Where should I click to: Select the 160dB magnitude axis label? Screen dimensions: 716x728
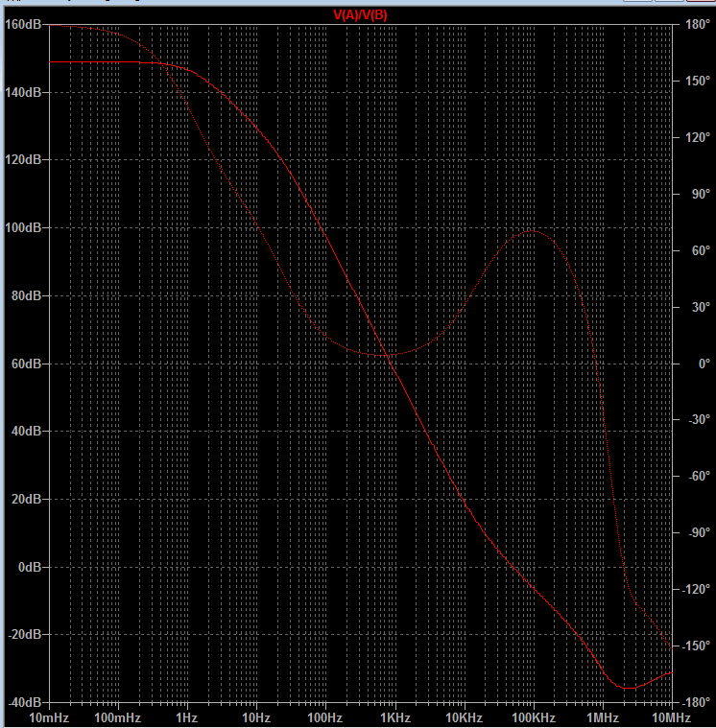point(23,24)
